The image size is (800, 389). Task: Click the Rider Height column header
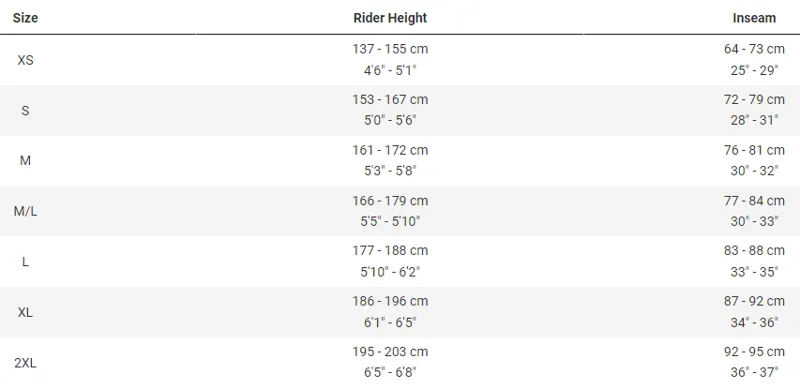pos(390,18)
